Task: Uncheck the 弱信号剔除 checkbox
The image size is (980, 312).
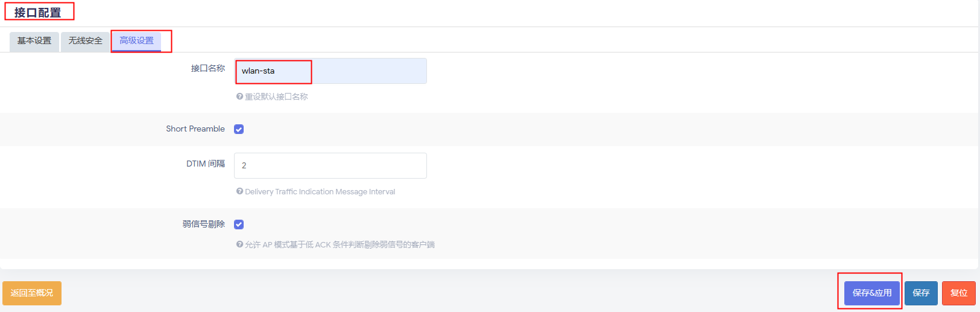Action: point(239,224)
